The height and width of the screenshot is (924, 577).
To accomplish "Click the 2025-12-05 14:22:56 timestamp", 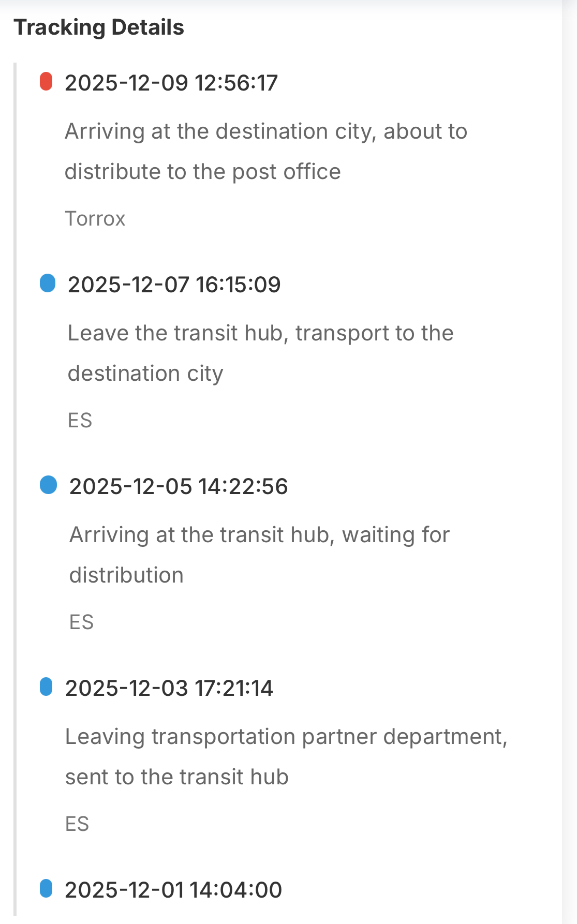I will click(x=179, y=486).
